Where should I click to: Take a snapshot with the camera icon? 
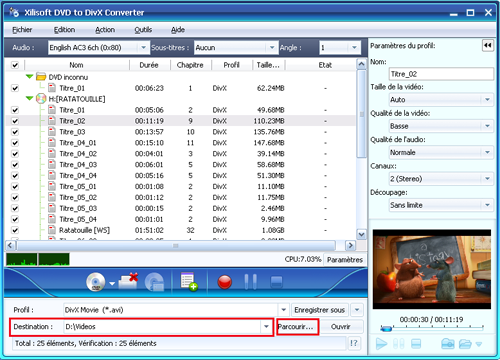pyautogui.click(x=448, y=344)
